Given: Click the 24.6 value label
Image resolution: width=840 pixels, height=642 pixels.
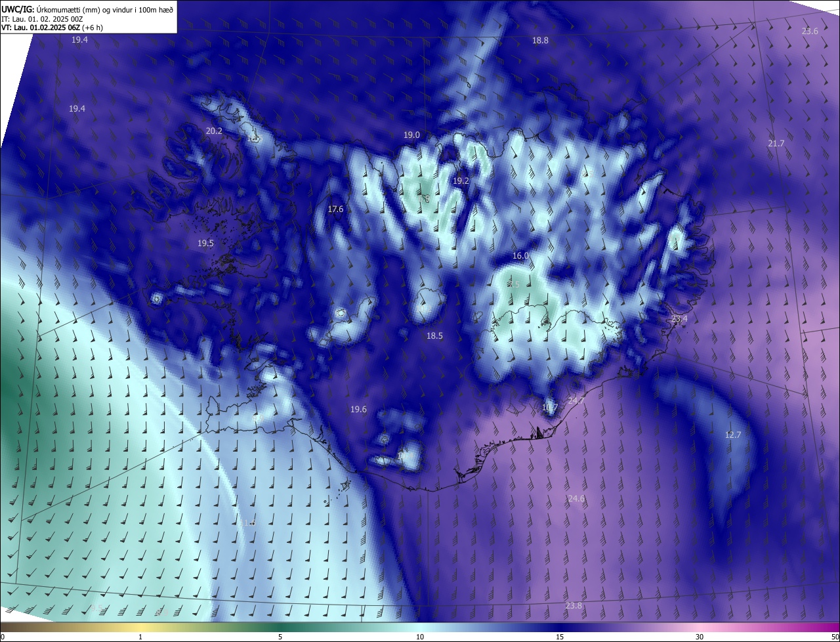Looking at the screenshot, I should [576, 500].
